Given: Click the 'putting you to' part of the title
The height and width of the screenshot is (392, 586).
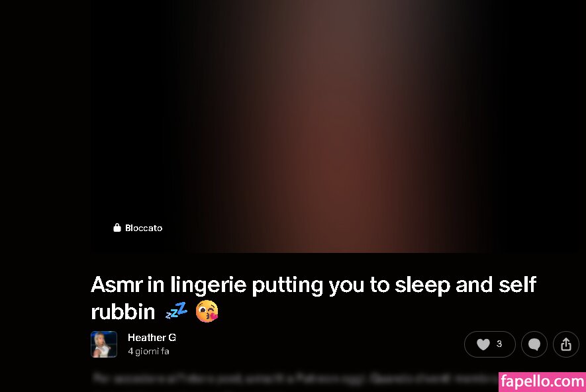Looking at the screenshot, I should point(321,285).
